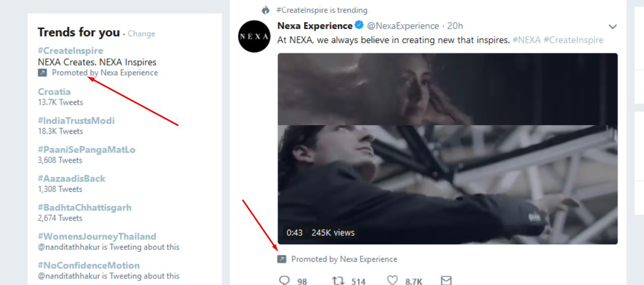Screen dimensions: 644x285
Task: Click the promoted arrow icon under the video
Action: [x=282, y=259]
